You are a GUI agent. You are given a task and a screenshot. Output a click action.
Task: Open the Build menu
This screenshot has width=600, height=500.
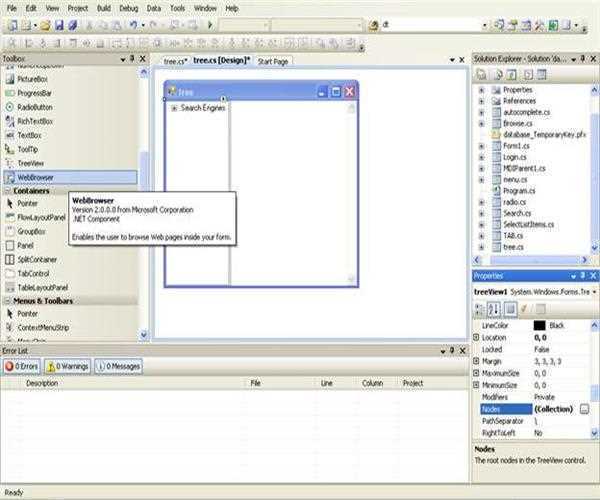[104, 8]
